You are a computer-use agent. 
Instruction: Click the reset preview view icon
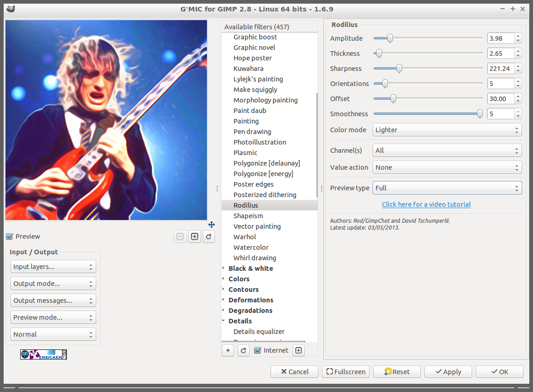tap(209, 236)
